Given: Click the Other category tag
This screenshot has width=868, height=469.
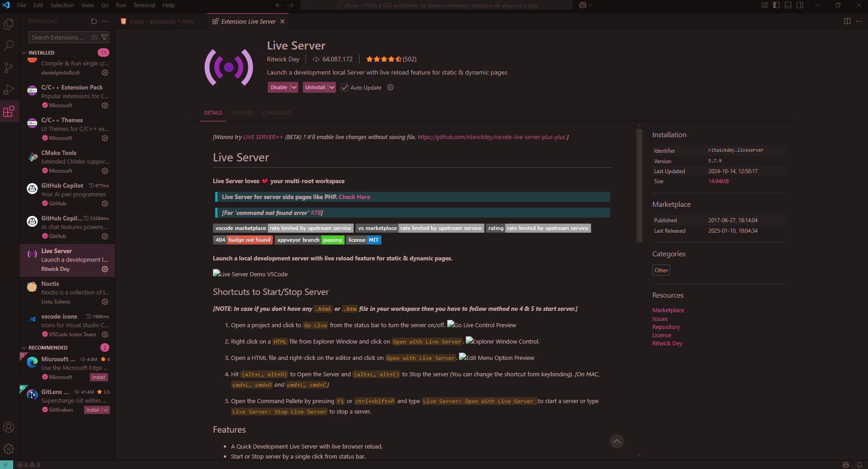Looking at the screenshot, I should (x=661, y=270).
